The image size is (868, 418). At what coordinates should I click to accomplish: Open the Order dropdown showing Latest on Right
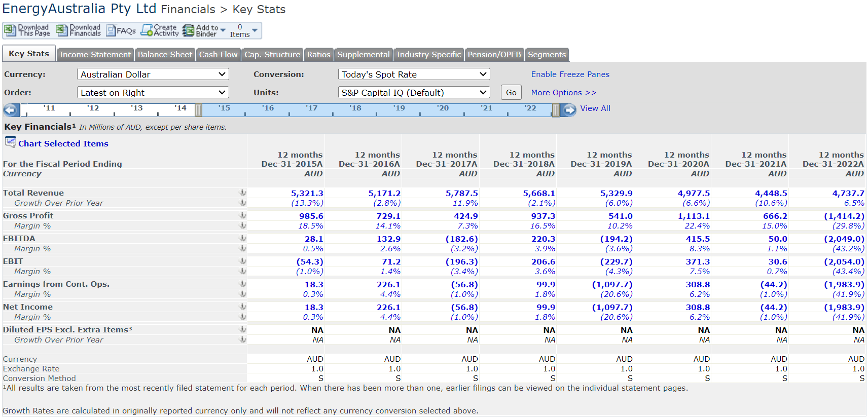tap(153, 93)
